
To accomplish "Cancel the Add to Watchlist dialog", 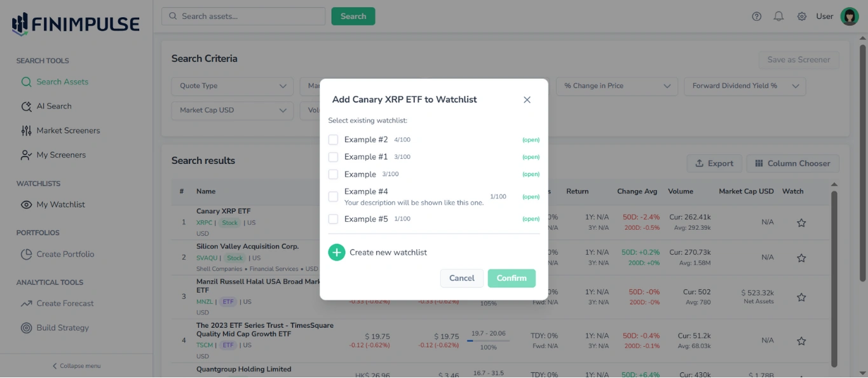I will point(461,278).
